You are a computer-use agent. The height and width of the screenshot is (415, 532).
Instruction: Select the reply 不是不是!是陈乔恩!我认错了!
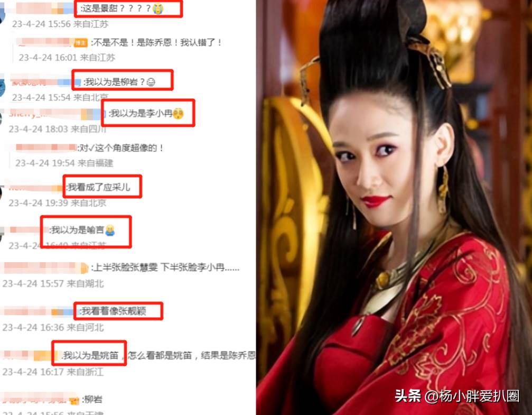click(x=156, y=42)
